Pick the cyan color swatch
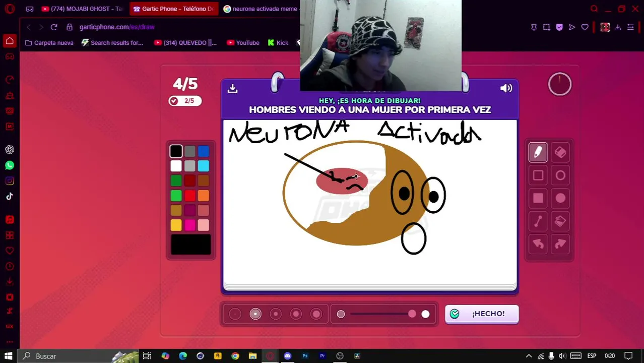Viewport: 644px width, 363px height. [203, 166]
